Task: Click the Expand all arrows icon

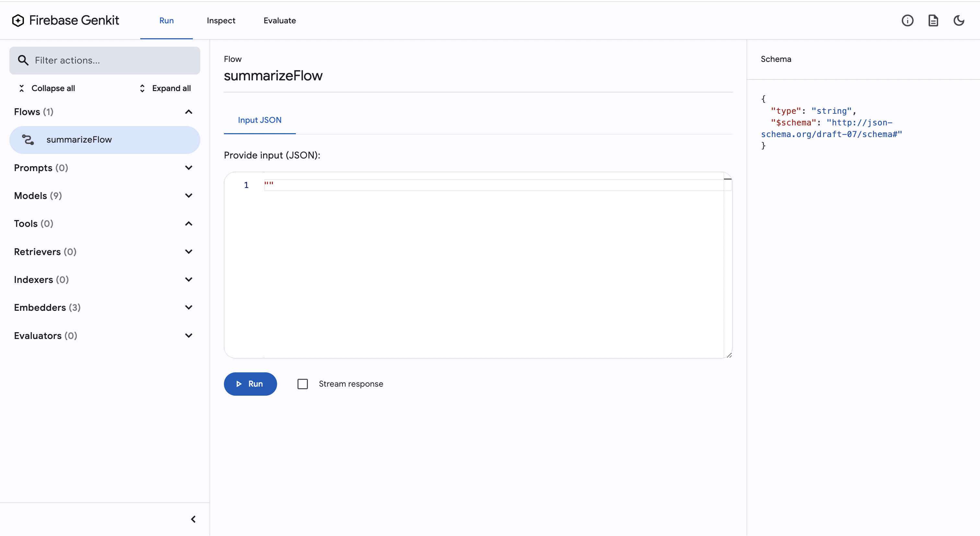Action: 142,88
